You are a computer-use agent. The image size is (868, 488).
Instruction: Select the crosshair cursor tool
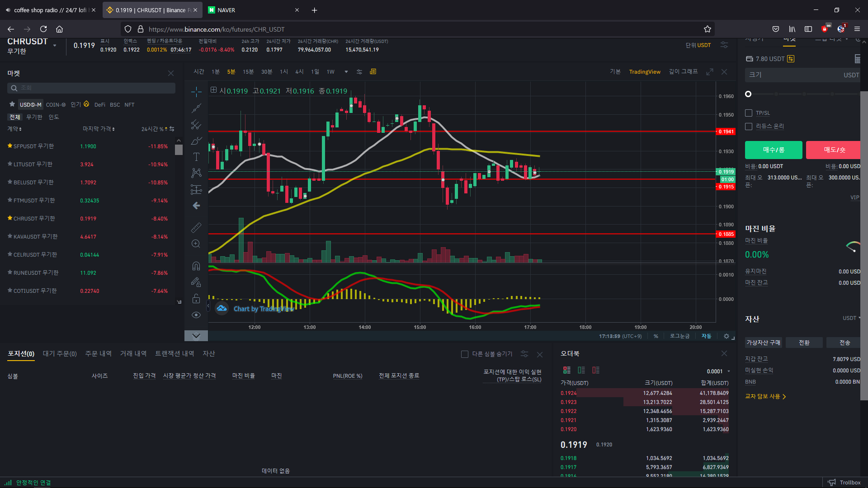click(196, 92)
